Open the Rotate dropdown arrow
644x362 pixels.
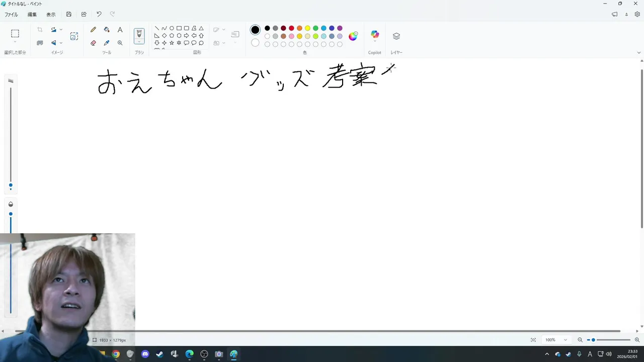click(61, 30)
